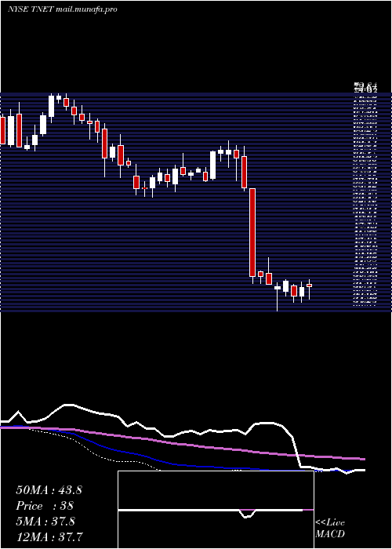Click inside the MACD inset panel
Viewport: 392px width, 549px height.
coord(216,510)
